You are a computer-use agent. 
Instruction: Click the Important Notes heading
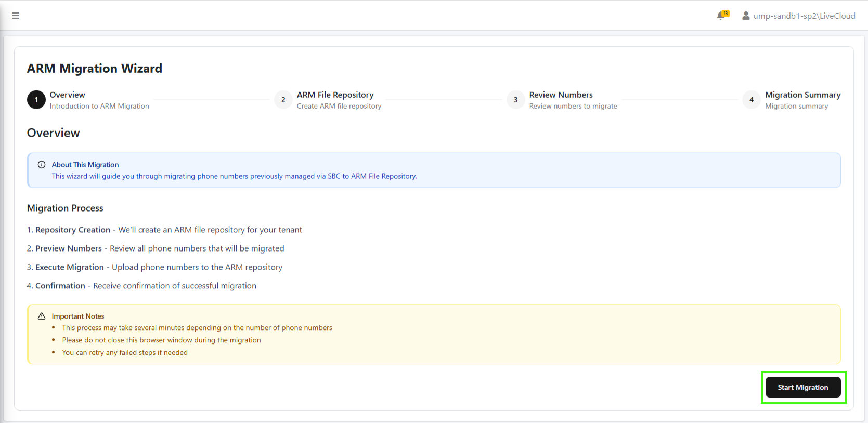78,316
